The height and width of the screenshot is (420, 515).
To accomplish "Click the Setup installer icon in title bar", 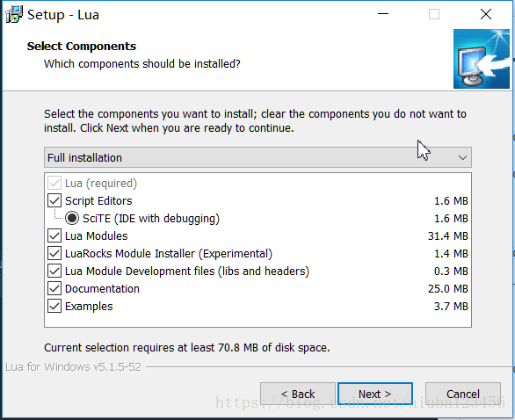I will click(x=14, y=14).
